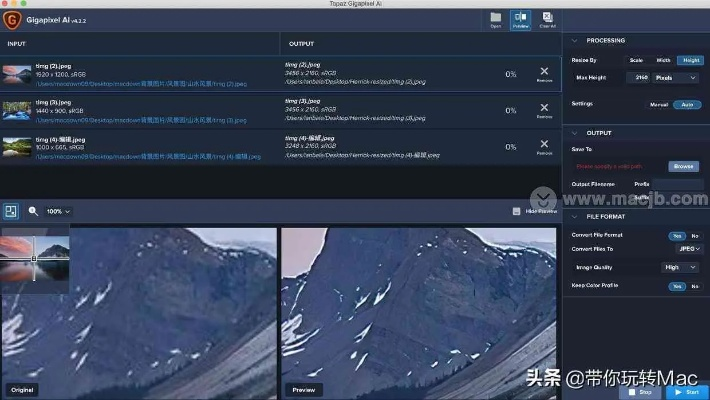This screenshot has width=710, height=400.
Task: Click the Browse button for Save To
Action: click(x=683, y=166)
